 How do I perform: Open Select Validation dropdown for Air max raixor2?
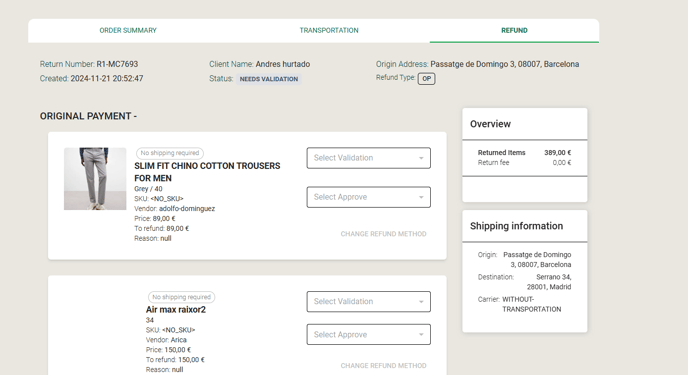tap(369, 302)
